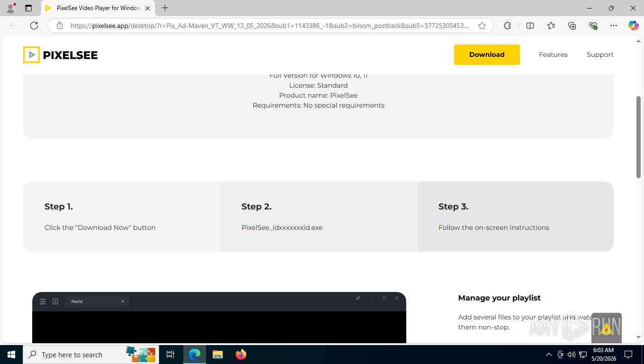Open the clock and date
This screenshot has width=644, height=364.
point(603,355)
